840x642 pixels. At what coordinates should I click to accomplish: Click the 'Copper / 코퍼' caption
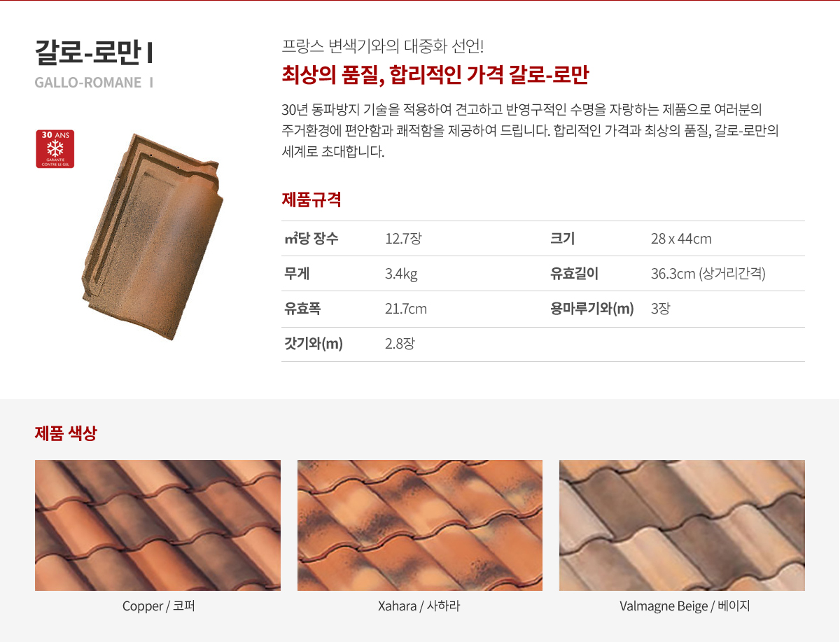click(x=158, y=606)
